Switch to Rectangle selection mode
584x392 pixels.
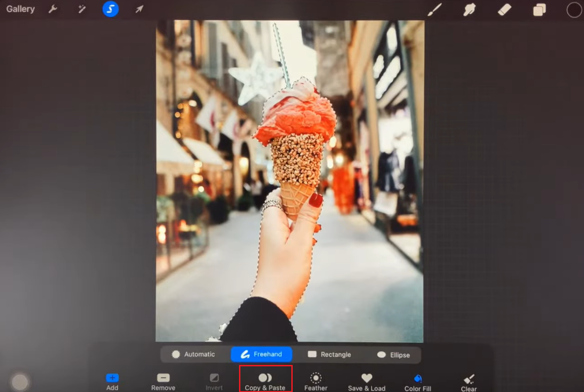tap(329, 354)
